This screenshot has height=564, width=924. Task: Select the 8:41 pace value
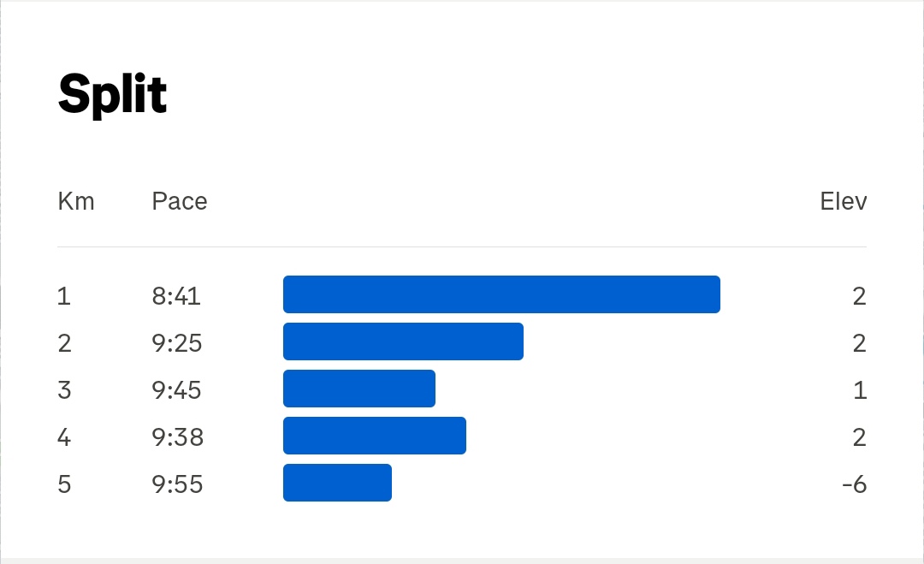coord(176,296)
